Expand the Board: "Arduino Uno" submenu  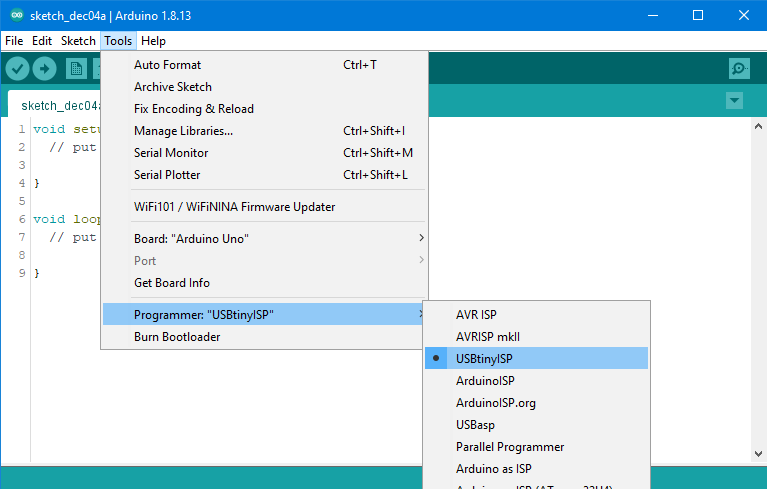pyautogui.click(x=264, y=239)
